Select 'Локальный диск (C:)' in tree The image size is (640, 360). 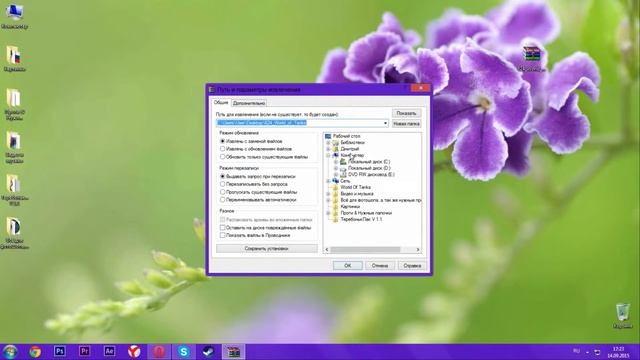pyautogui.click(x=369, y=162)
